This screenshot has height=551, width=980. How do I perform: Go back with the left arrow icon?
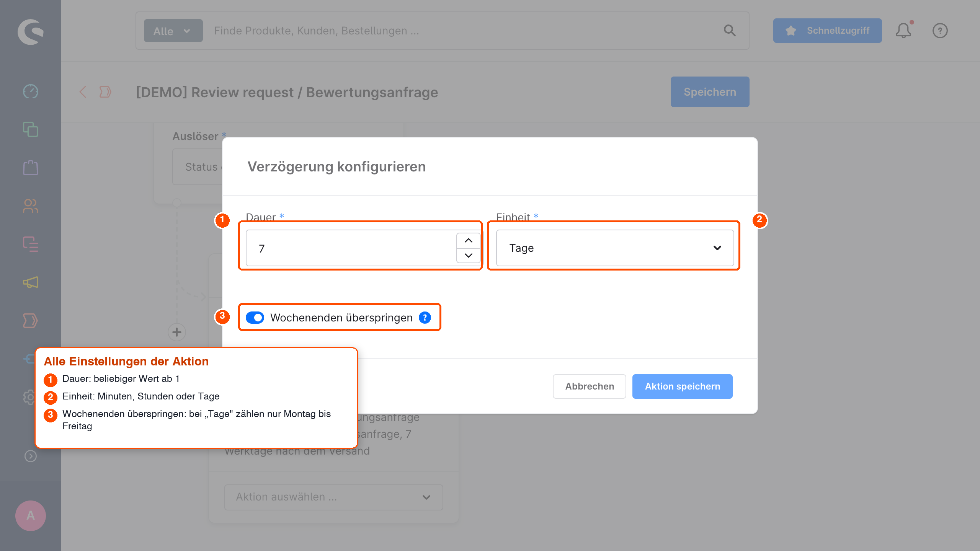[83, 92]
